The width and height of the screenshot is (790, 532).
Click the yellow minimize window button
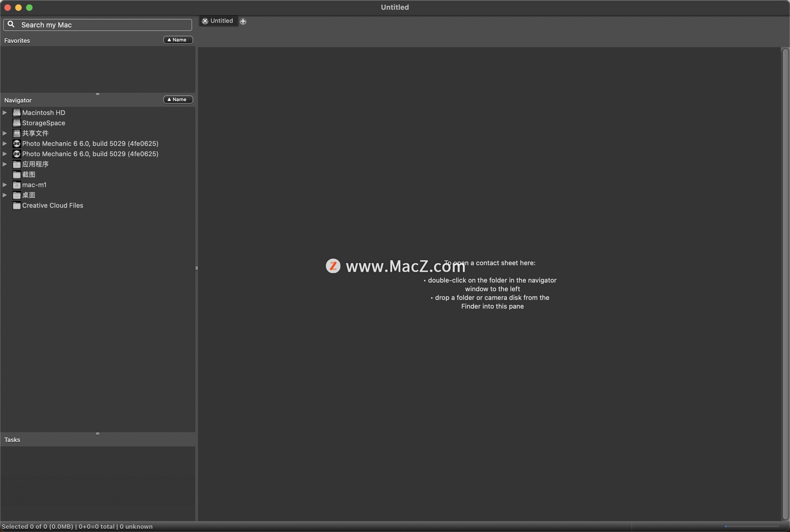(x=18, y=7)
